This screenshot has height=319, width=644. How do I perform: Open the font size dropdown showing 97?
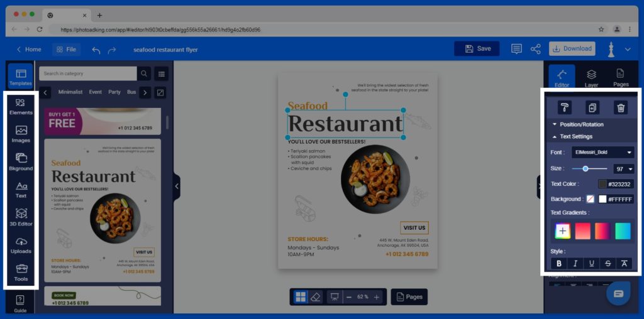(x=624, y=168)
